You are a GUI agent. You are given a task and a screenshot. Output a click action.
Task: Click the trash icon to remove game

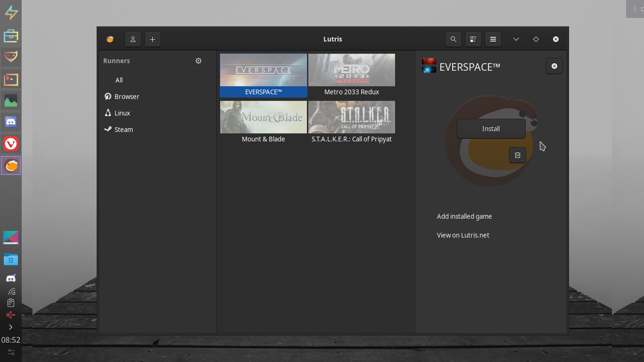click(x=518, y=155)
